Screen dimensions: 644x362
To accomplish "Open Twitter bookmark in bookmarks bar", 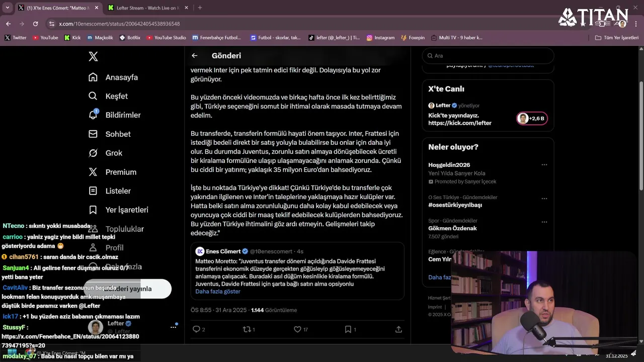I will 16,38.
